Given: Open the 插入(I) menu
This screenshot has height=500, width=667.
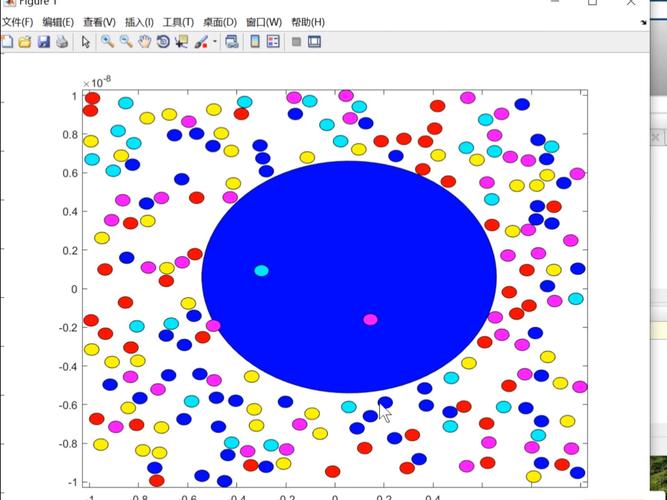Looking at the screenshot, I should click(x=139, y=22).
